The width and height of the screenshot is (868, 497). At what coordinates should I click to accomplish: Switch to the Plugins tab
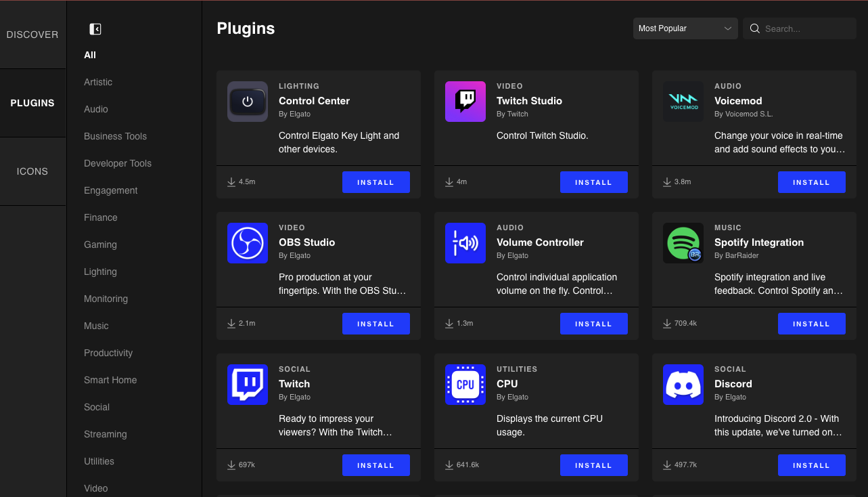pyautogui.click(x=32, y=103)
